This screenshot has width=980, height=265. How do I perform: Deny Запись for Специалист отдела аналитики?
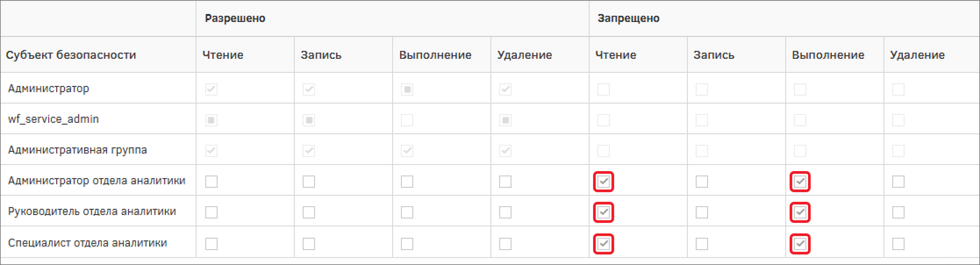(702, 244)
